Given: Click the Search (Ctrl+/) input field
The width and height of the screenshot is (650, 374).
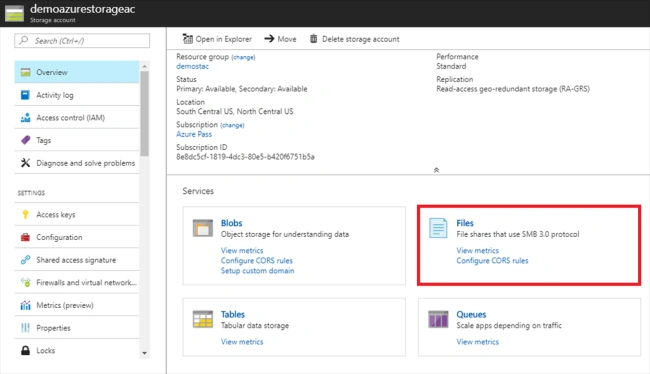Looking at the screenshot, I should click(x=82, y=41).
